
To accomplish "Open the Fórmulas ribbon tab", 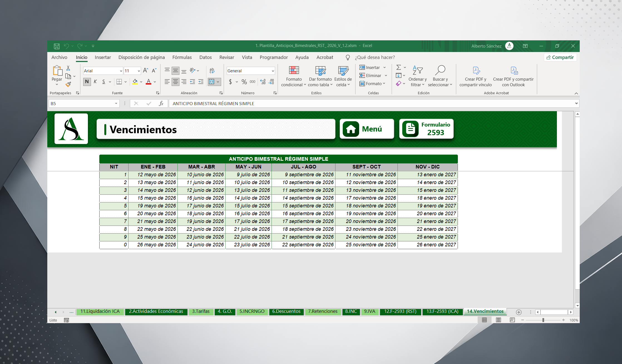I will click(182, 57).
